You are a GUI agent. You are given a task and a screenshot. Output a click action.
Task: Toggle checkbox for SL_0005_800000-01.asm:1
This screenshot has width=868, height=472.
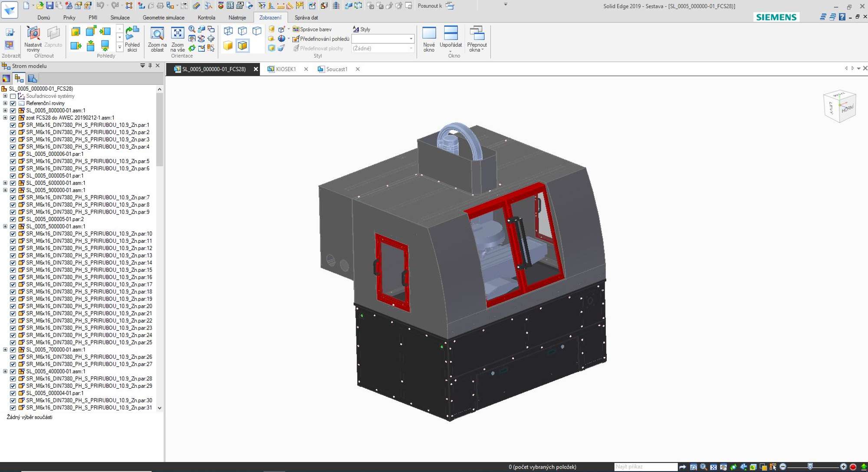[x=13, y=111]
